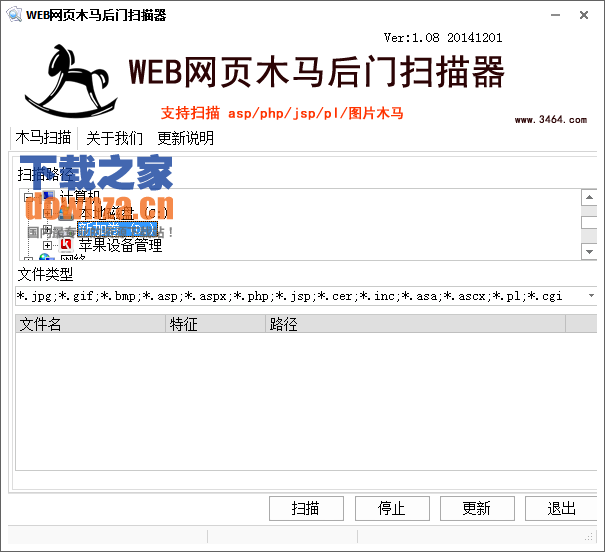The image size is (605, 552).
Task: Click the 扫描 button
Action: [306, 508]
